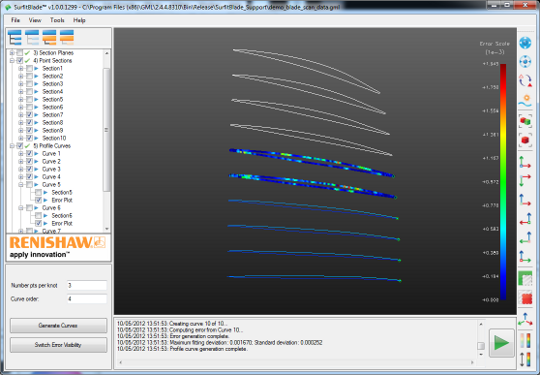
Task: Click the green hatched square icon
Action: (x=525, y=279)
